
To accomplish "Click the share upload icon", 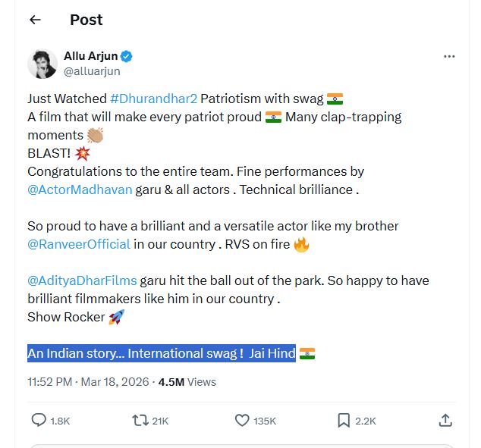I will click(x=446, y=419).
